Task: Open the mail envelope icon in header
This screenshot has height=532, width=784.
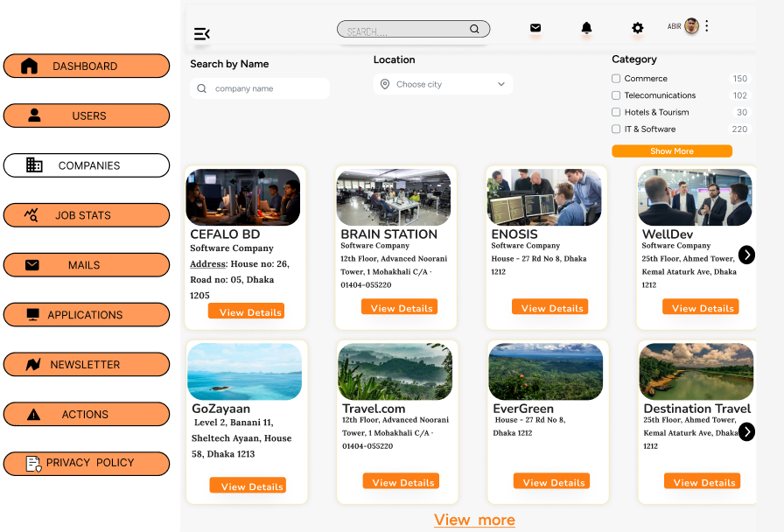Action: [535, 28]
